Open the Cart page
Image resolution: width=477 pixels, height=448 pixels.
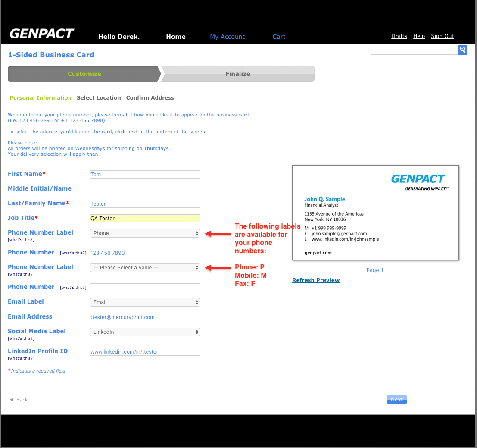tap(279, 37)
